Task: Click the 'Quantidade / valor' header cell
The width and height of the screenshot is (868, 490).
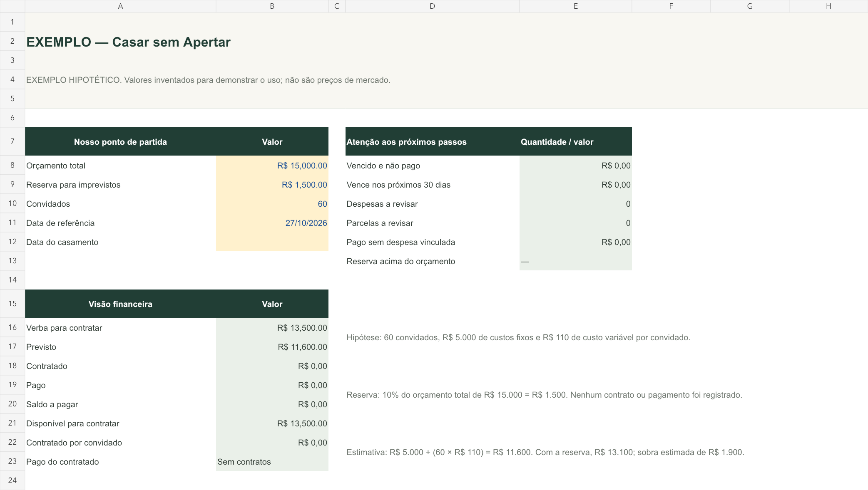Action: (576, 142)
